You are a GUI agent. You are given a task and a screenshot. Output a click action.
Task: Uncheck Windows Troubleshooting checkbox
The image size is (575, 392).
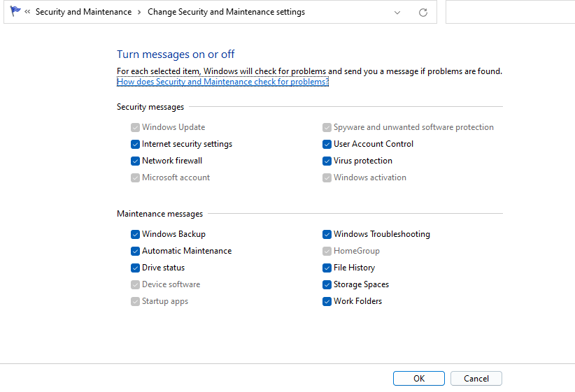[x=327, y=234]
